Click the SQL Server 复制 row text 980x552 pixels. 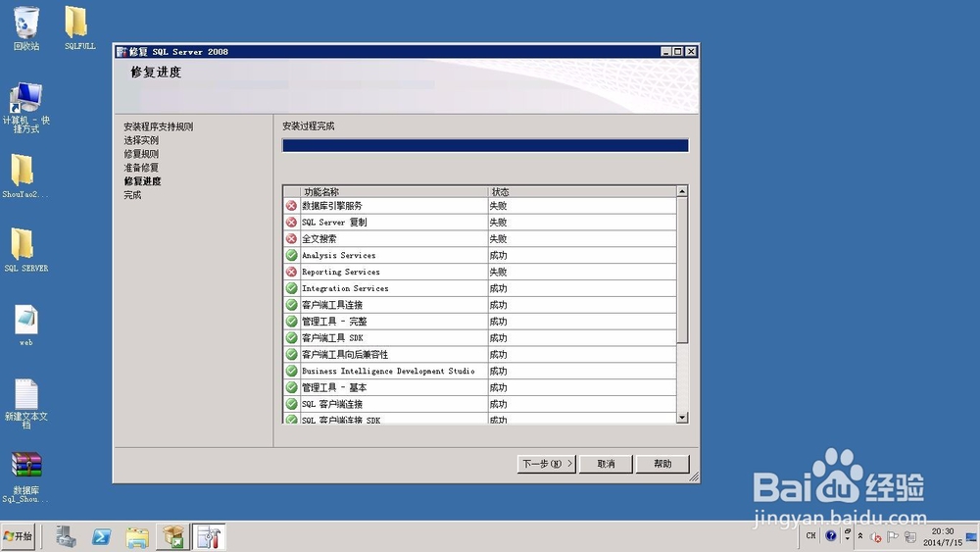click(x=334, y=222)
